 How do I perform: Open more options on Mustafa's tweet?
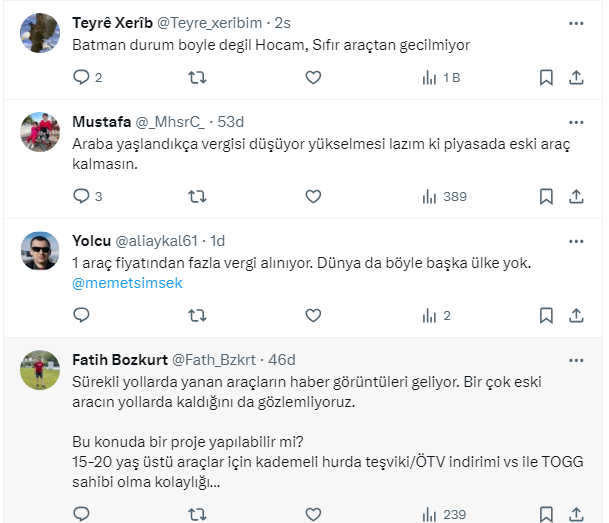(x=576, y=121)
